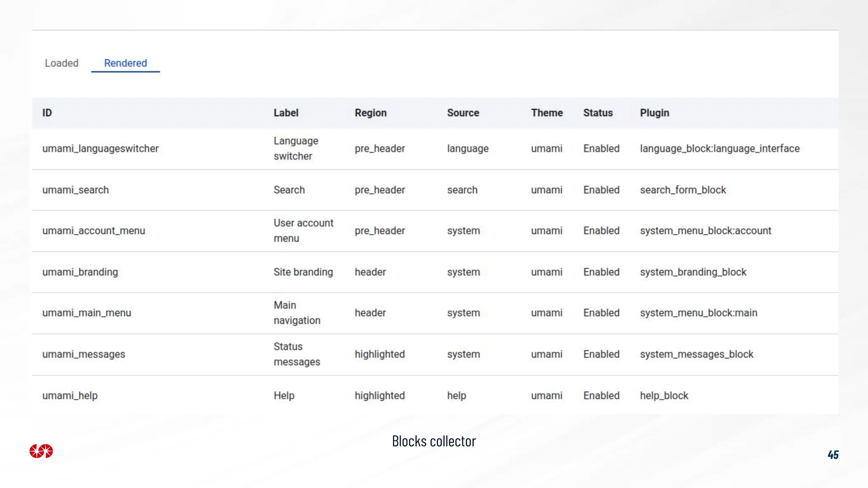Screen dimensions: 868x488
Task: Click the red logo icon
Action: pos(41,451)
